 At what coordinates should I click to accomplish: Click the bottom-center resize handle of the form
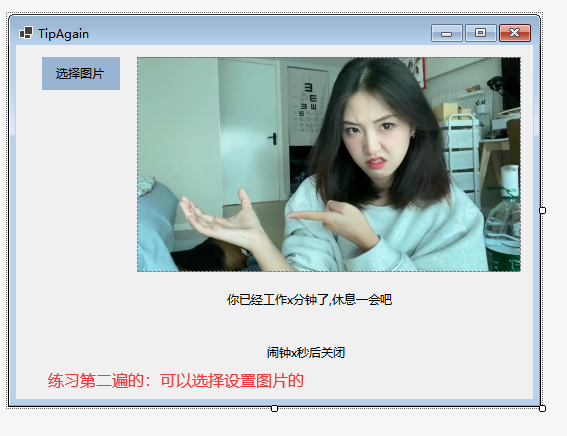click(x=274, y=408)
